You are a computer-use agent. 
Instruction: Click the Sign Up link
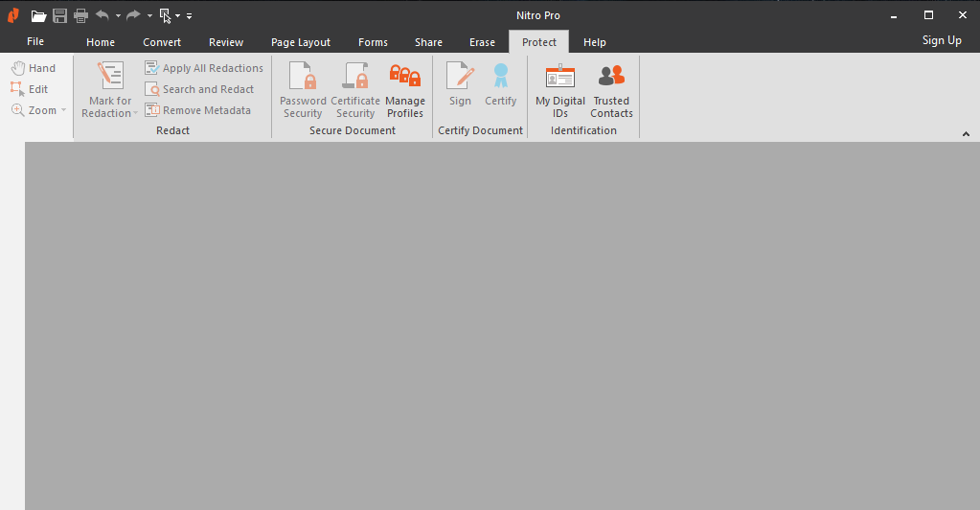tap(942, 40)
